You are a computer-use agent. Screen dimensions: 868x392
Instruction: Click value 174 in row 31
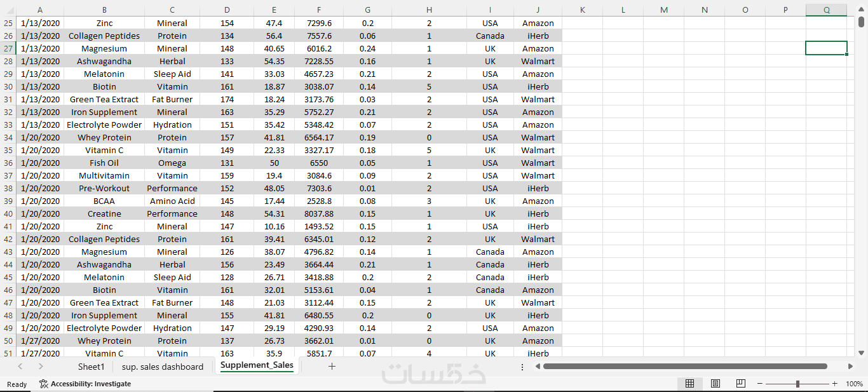tap(227, 99)
